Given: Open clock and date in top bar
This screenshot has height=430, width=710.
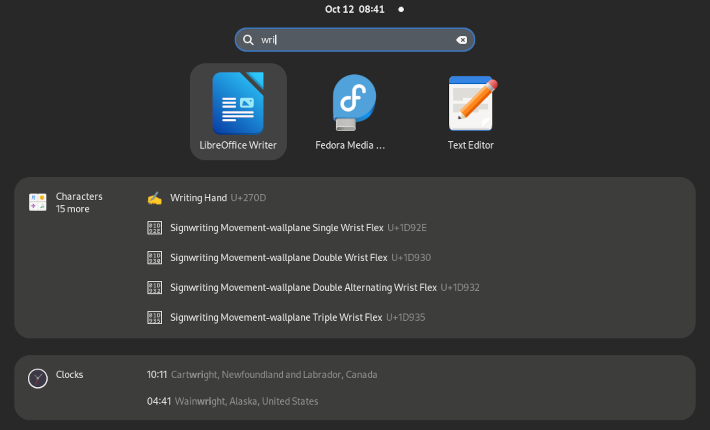Looking at the screenshot, I should click(354, 9).
